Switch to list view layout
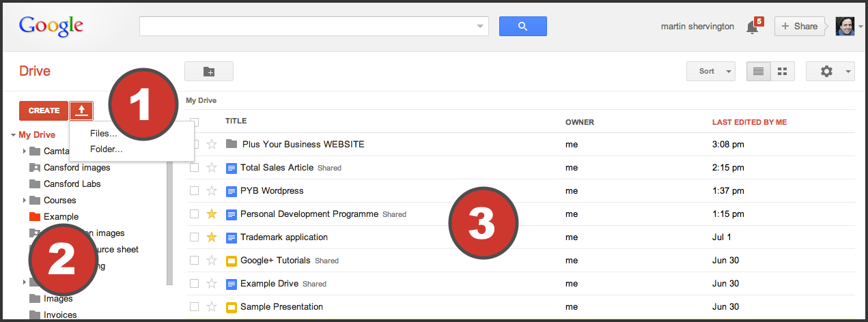This screenshot has width=868, height=322. (x=758, y=71)
